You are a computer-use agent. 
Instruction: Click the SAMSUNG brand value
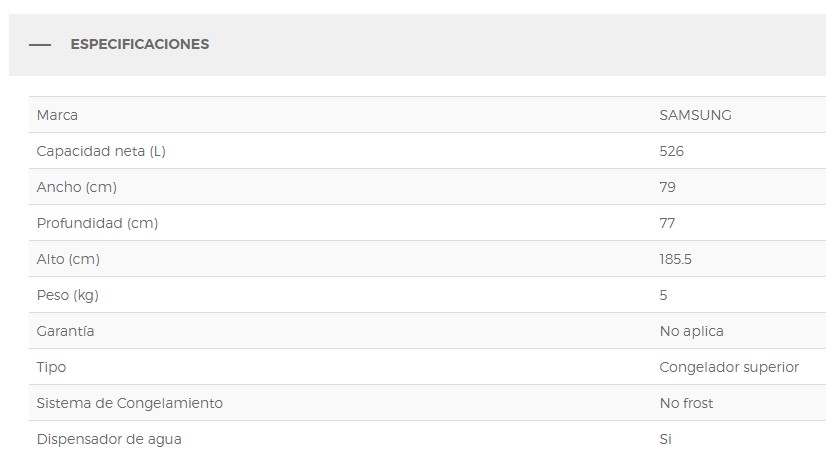pos(695,115)
